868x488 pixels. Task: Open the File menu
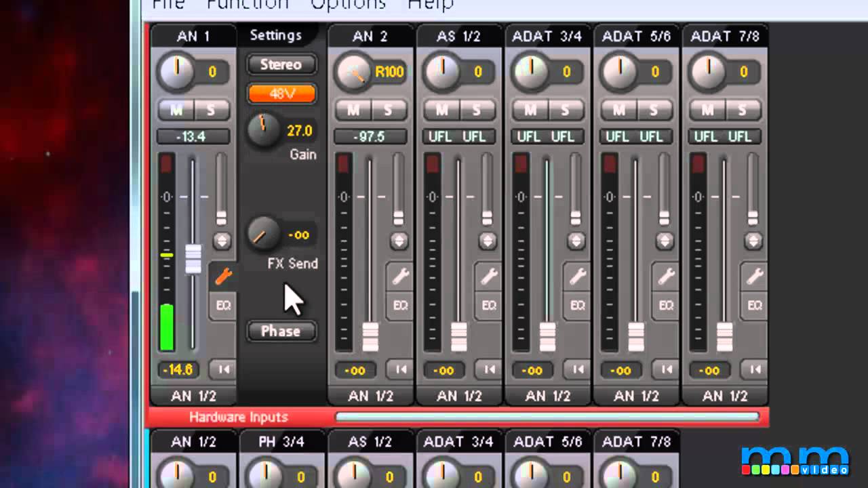(x=169, y=4)
